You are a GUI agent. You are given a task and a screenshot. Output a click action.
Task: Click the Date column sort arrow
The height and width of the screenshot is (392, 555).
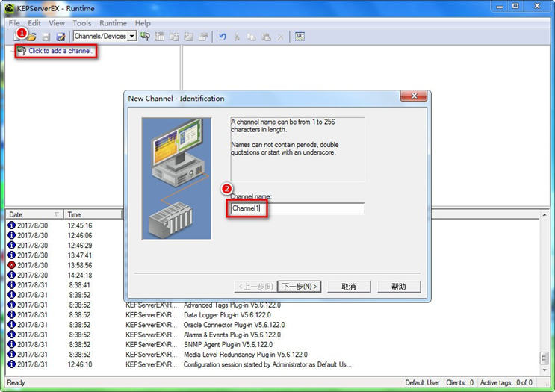pos(57,214)
